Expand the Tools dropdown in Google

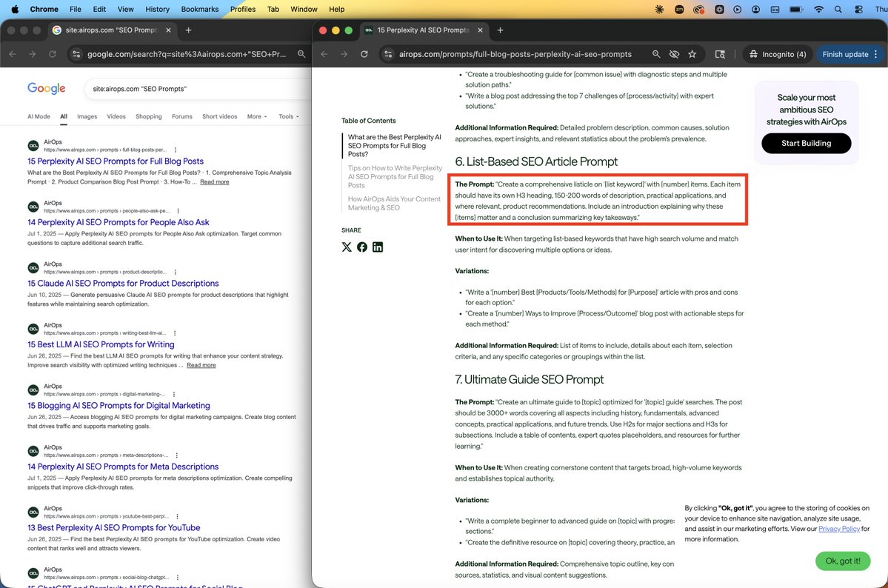(x=288, y=117)
